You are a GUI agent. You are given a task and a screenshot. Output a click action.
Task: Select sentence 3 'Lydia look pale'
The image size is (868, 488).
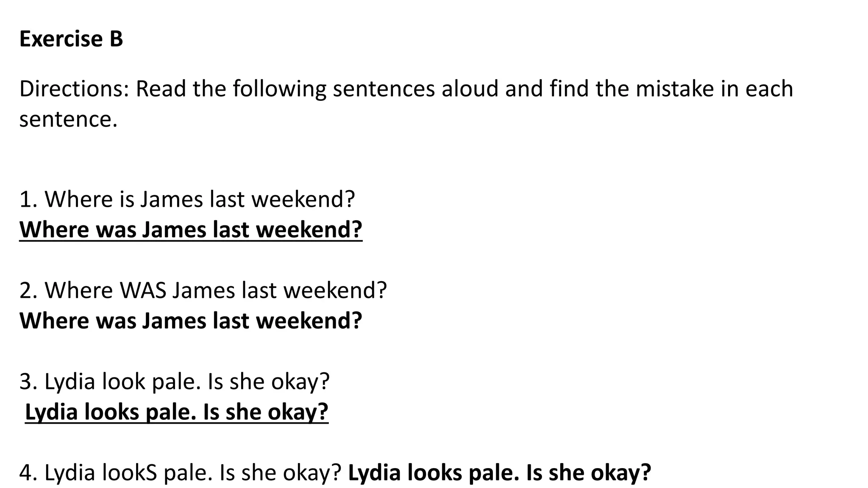pos(174,382)
